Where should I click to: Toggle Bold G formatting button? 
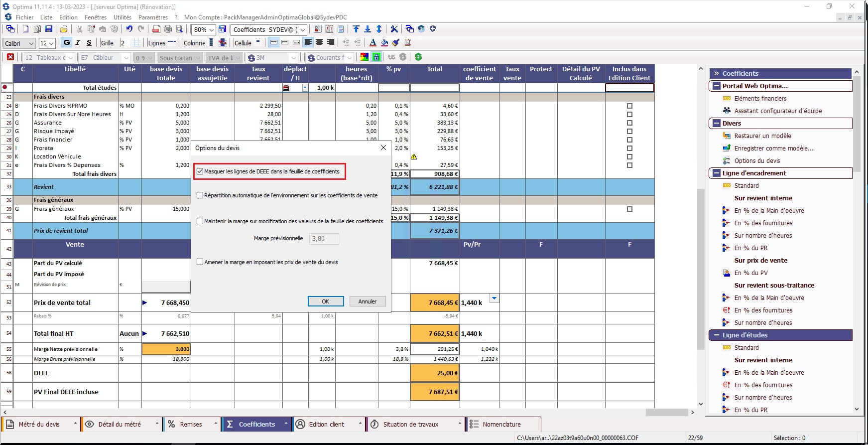click(x=67, y=42)
